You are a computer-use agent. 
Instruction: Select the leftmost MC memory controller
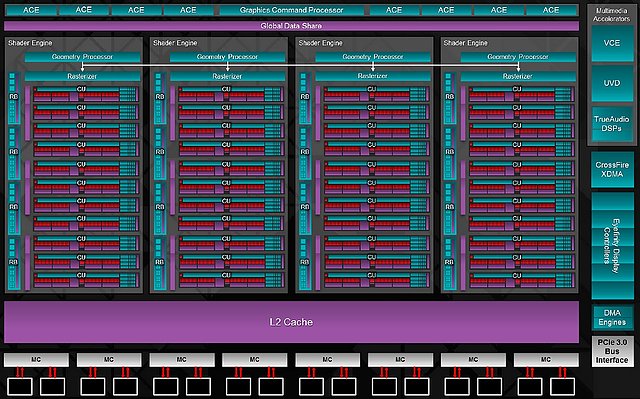(36, 359)
